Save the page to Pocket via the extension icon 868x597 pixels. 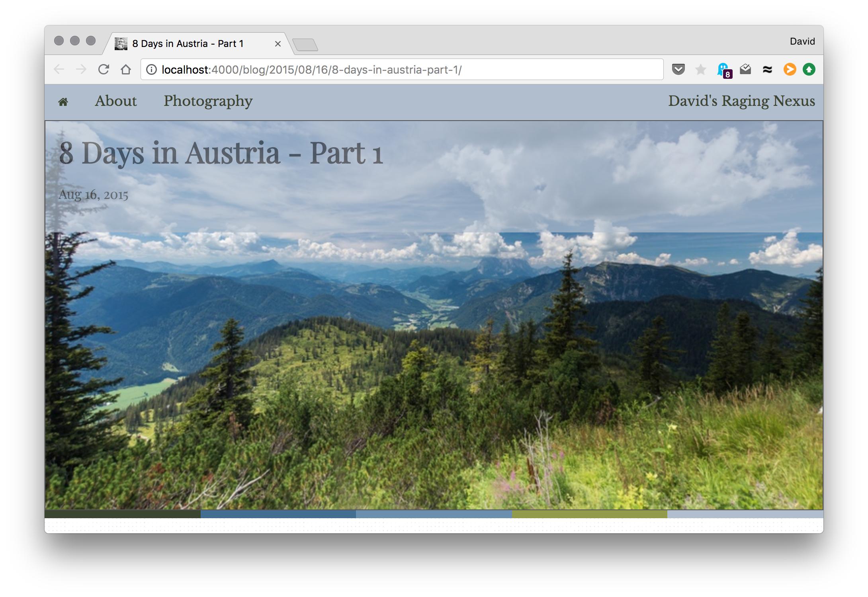click(x=678, y=69)
